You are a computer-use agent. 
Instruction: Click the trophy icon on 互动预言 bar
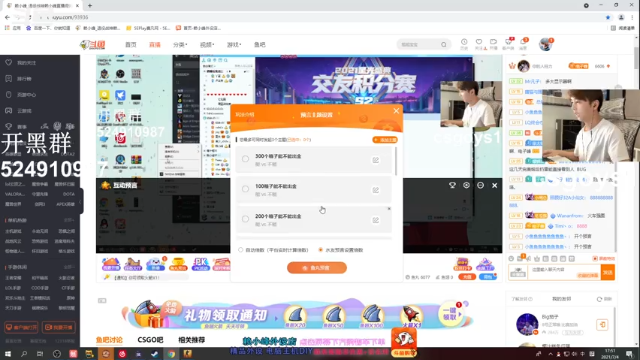[452, 185]
